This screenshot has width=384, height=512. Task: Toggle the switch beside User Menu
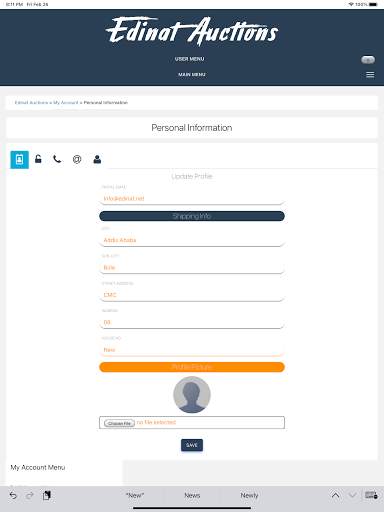(x=368, y=60)
